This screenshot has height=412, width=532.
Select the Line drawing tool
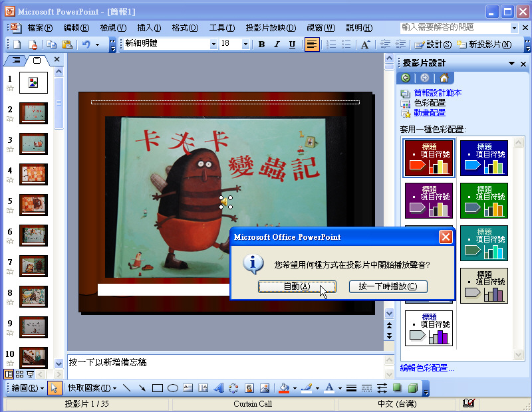coord(126,388)
